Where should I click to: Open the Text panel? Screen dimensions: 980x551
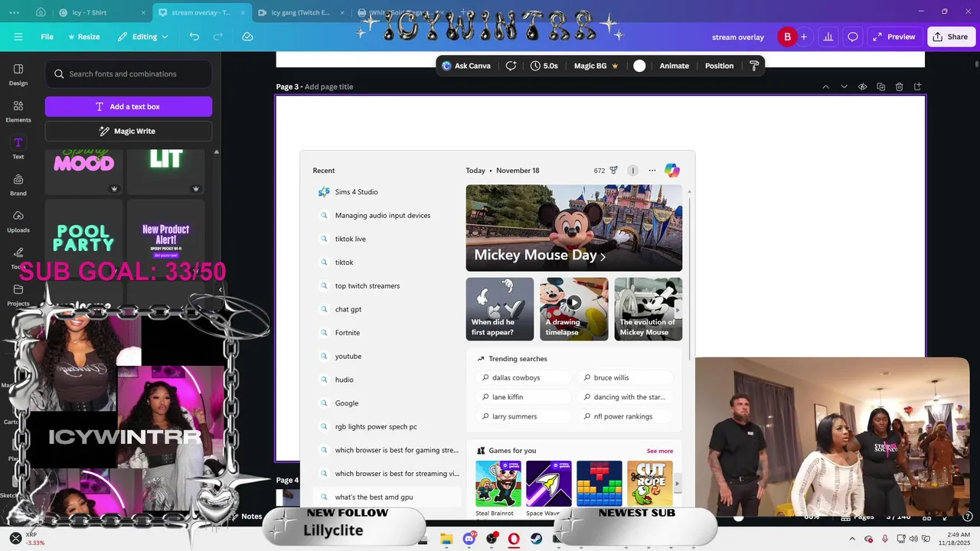18,148
